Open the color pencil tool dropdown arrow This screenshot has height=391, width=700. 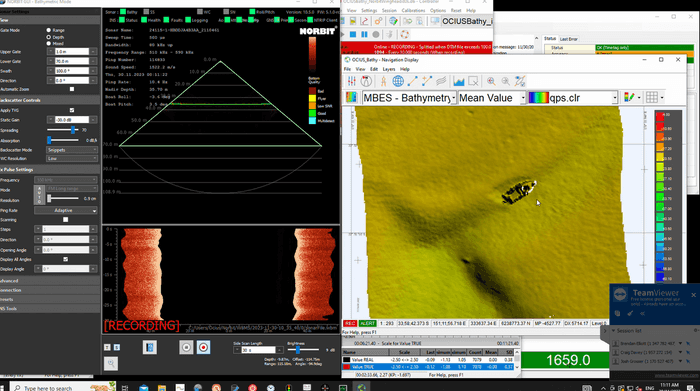pos(639,98)
